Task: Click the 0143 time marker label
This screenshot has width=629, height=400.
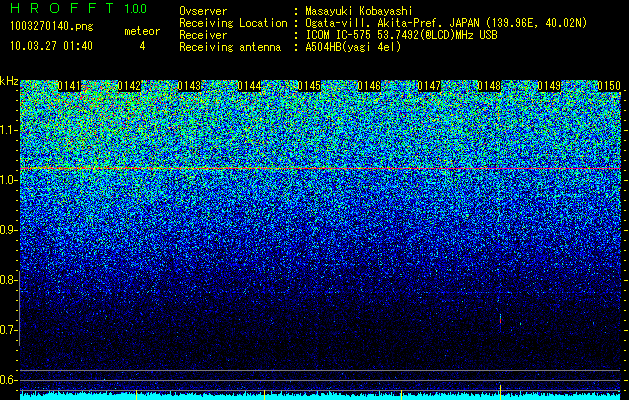Action: pyautogui.click(x=189, y=86)
